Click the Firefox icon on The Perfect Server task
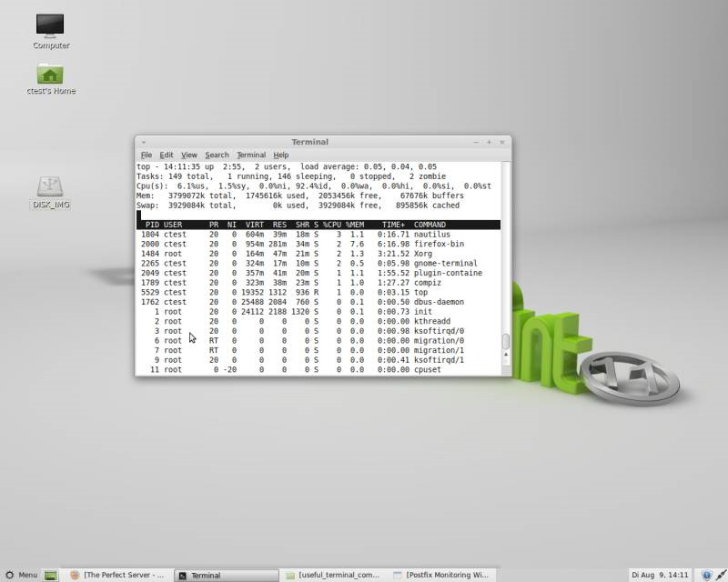The height and width of the screenshot is (582, 728). point(76,575)
